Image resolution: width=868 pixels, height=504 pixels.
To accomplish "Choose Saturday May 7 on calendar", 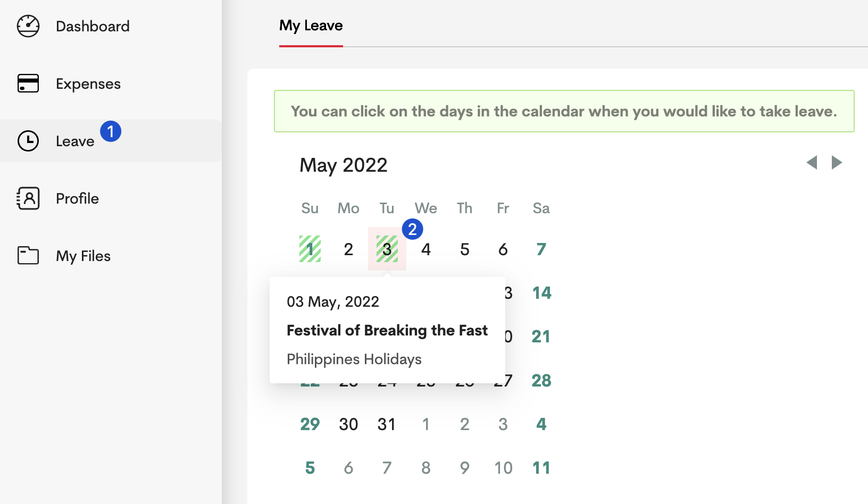I will [x=541, y=249].
